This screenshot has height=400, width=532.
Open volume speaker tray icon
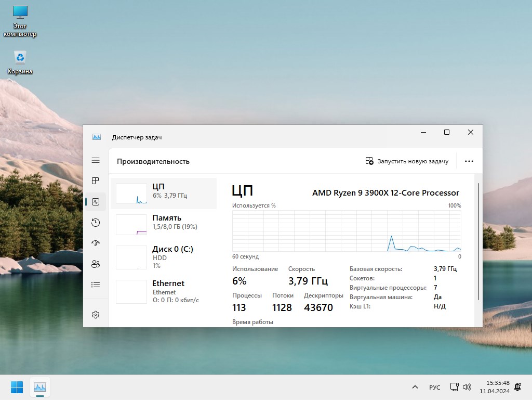click(x=467, y=387)
